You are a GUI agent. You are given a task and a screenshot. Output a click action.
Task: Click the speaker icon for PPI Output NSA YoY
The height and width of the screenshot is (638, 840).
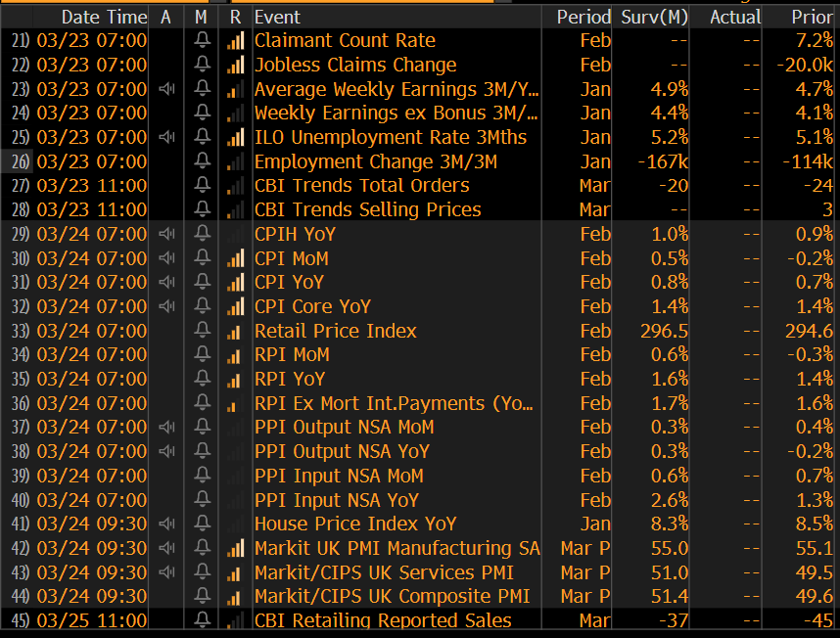pyautogui.click(x=167, y=451)
